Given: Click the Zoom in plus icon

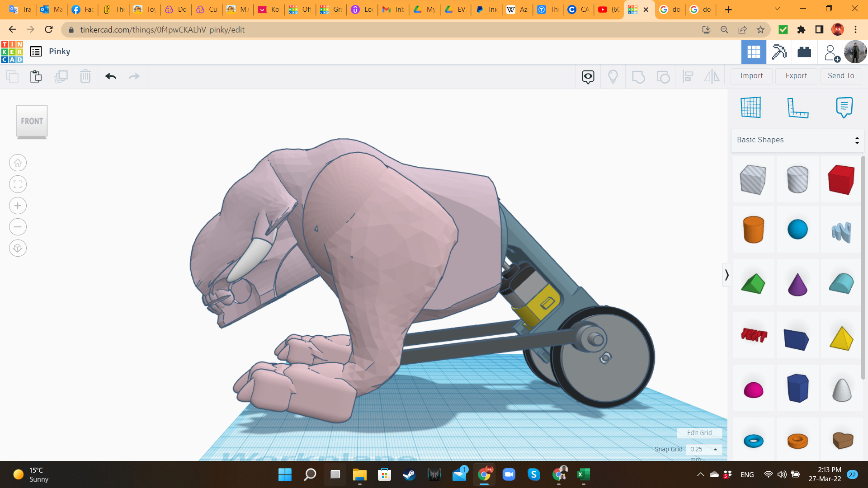Looking at the screenshot, I should click(x=18, y=206).
